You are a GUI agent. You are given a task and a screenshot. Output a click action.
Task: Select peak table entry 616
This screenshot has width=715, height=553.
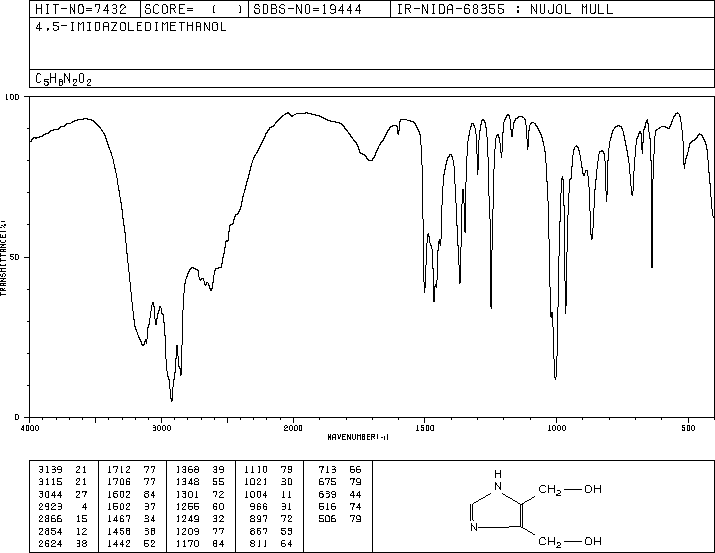327,506
